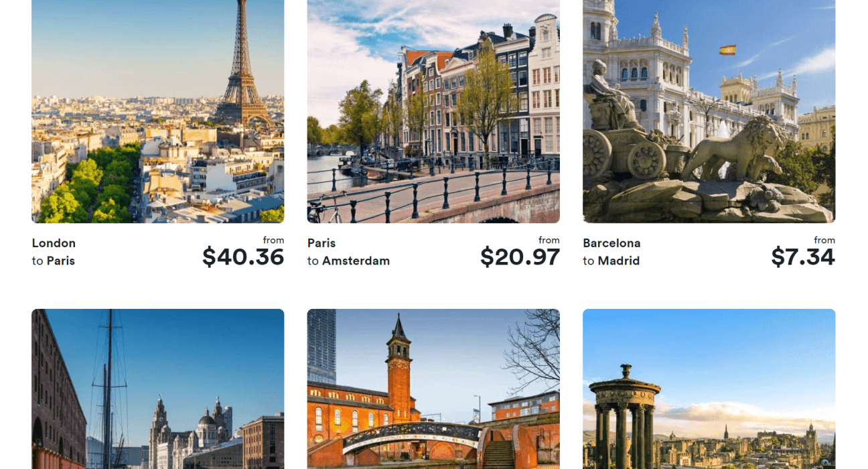868x469 pixels.
Task: Select the red brick clock tower photo
Action: pos(433,389)
